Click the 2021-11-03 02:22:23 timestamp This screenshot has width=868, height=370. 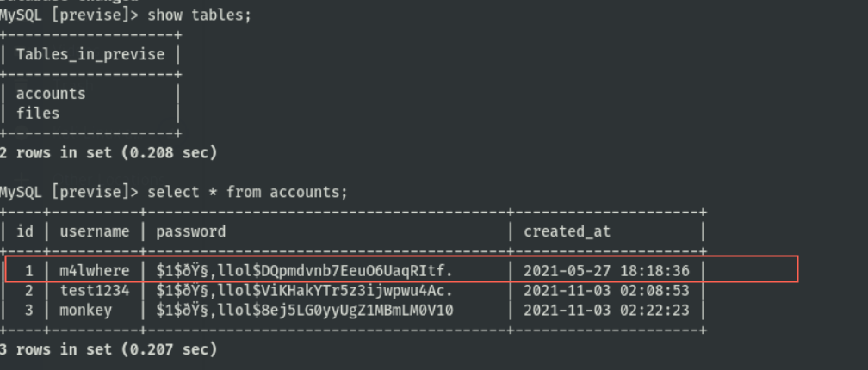(x=606, y=310)
